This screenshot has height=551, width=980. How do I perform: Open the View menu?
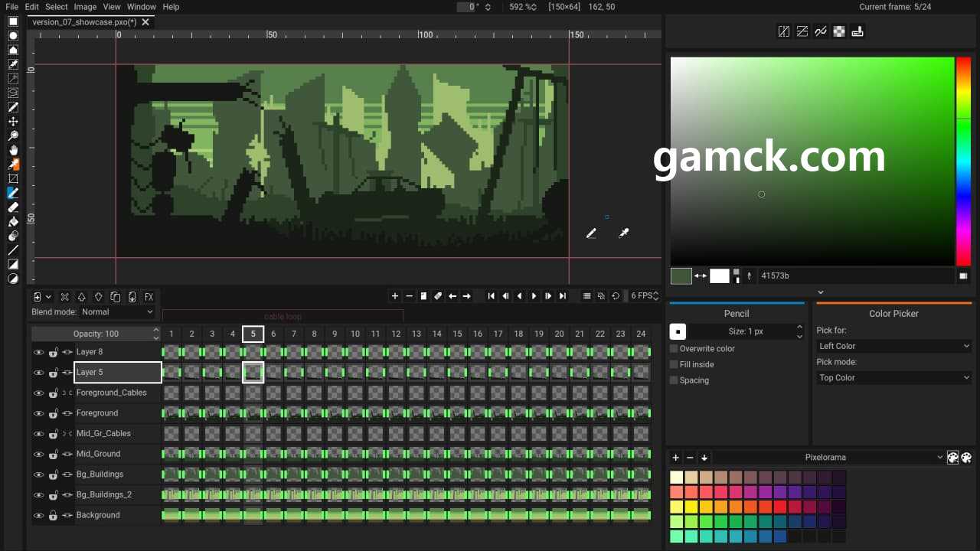point(112,7)
